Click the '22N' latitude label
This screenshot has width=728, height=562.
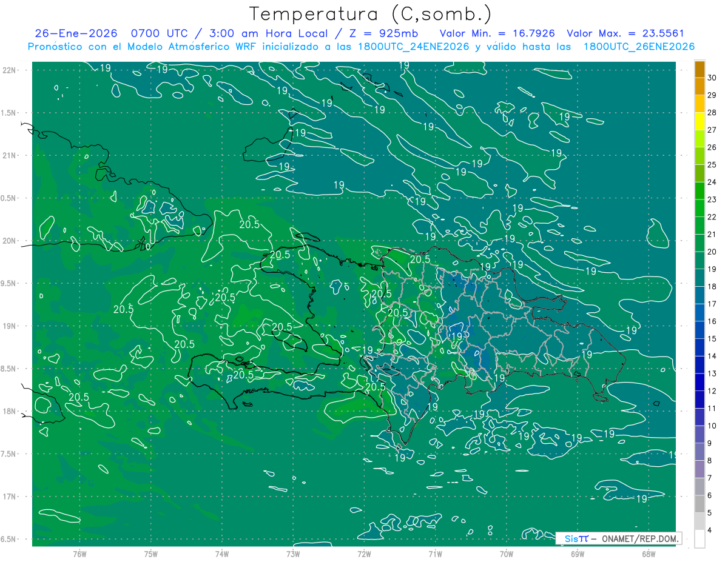(10, 70)
